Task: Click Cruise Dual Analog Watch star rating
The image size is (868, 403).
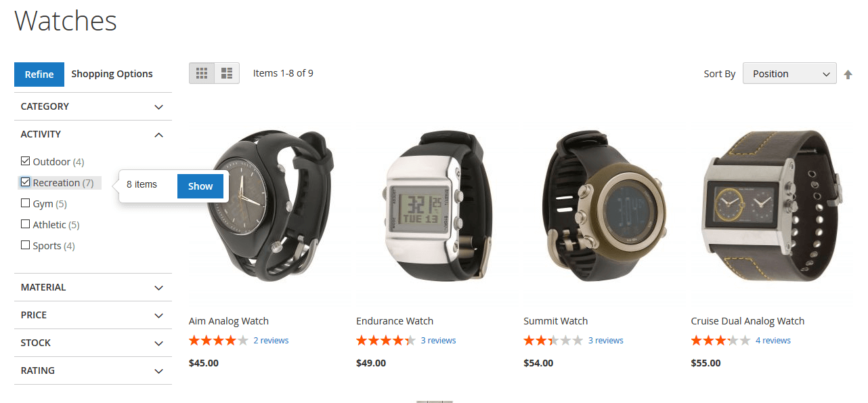Action: tap(720, 341)
